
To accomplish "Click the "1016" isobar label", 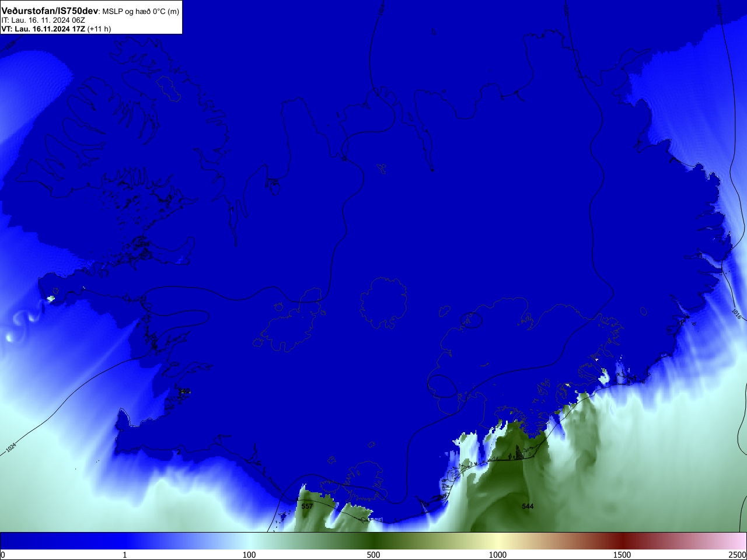I will (x=736, y=314).
